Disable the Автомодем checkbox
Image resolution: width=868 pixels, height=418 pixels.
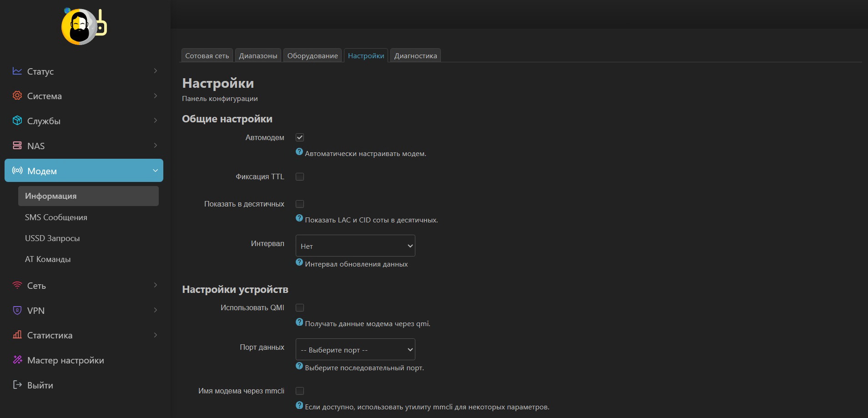pyautogui.click(x=300, y=137)
